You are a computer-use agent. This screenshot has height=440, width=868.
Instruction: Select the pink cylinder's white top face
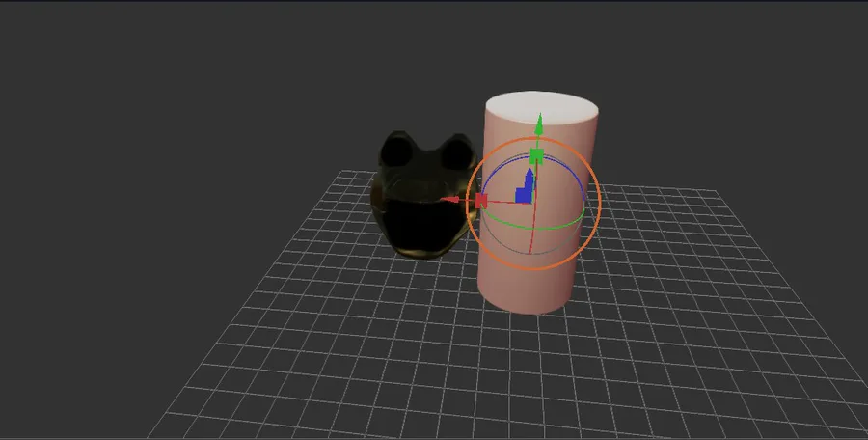541,107
